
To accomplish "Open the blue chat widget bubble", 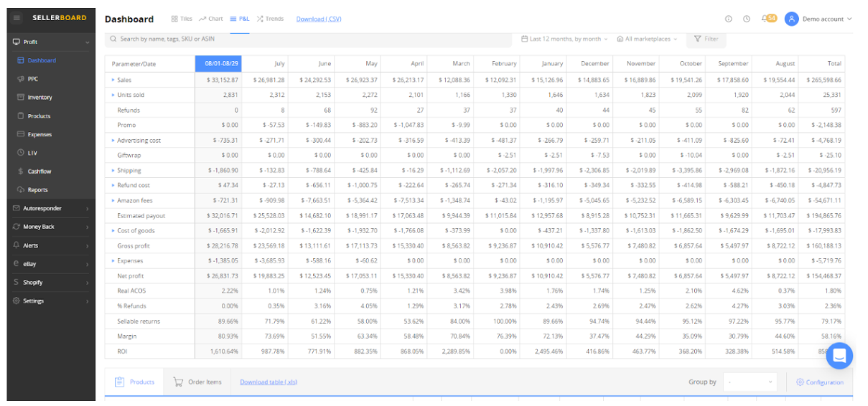I will [839, 356].
